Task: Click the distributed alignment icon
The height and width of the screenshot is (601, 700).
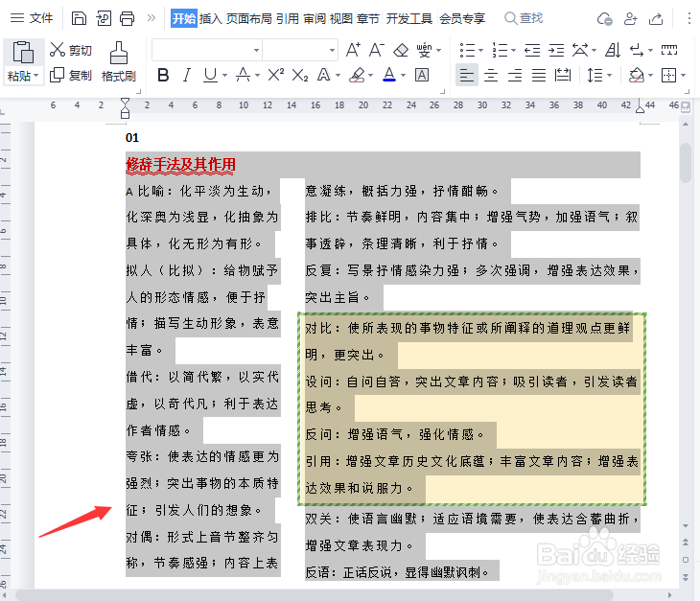Action: 563,75
